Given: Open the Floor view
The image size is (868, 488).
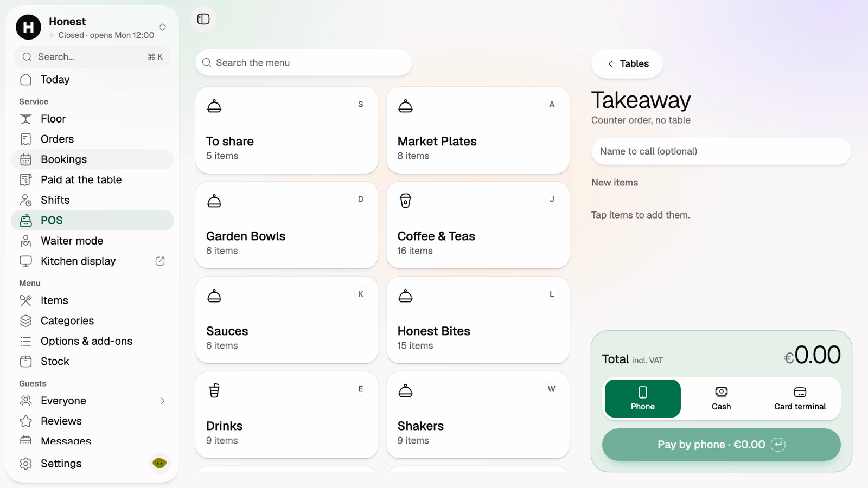Looking at the screenshot, I should (92, 119).
